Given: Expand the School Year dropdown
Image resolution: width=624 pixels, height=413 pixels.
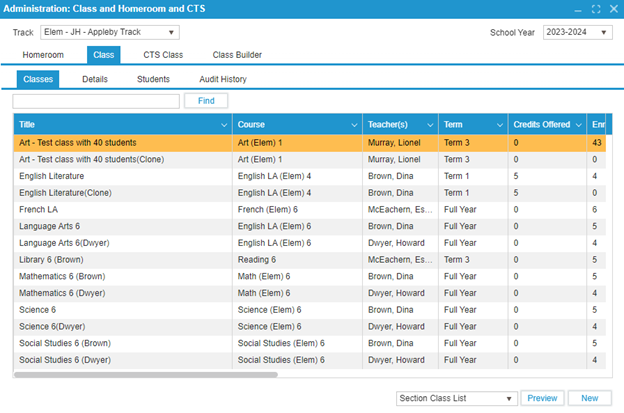Looking at the screenshot, I should (x=604, y=32).
